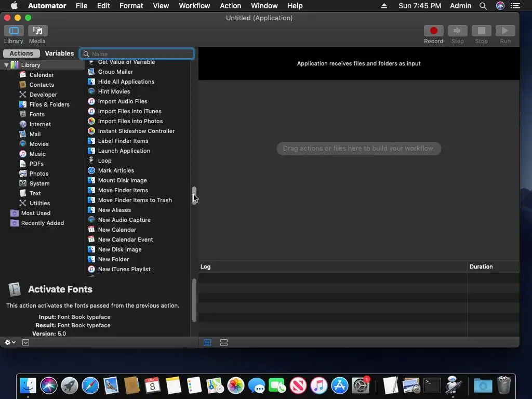Select the Hint Movies action

pos(114,91)
